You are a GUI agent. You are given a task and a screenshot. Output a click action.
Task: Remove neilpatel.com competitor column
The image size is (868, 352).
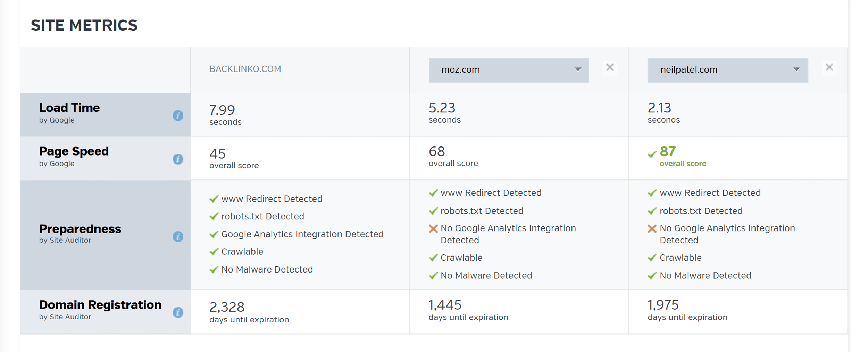click(829, 67)
